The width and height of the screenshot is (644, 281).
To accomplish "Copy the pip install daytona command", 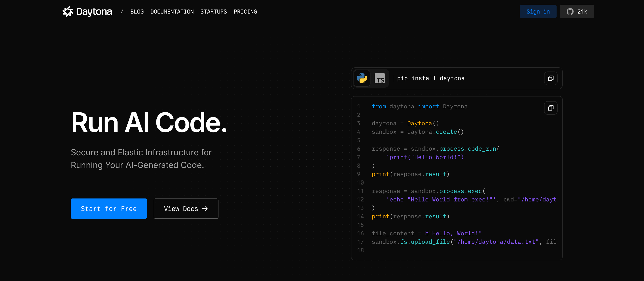I will tap(551, 79).
